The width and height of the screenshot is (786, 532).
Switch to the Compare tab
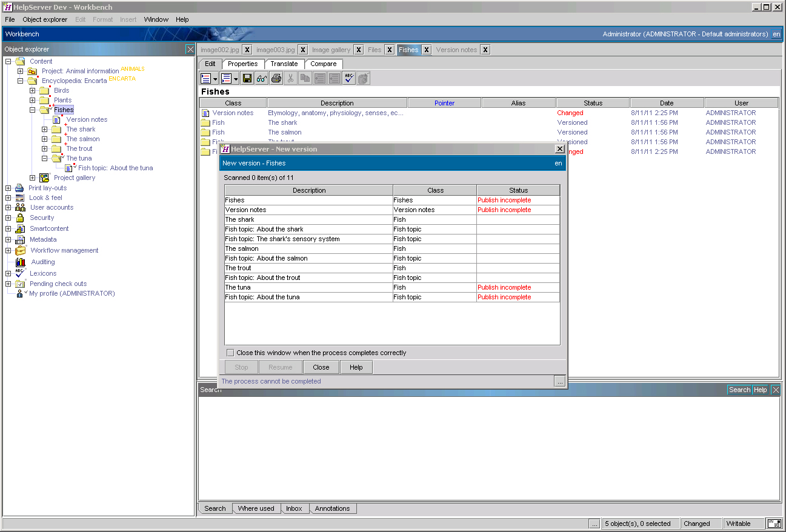click(x=324, y=64)
